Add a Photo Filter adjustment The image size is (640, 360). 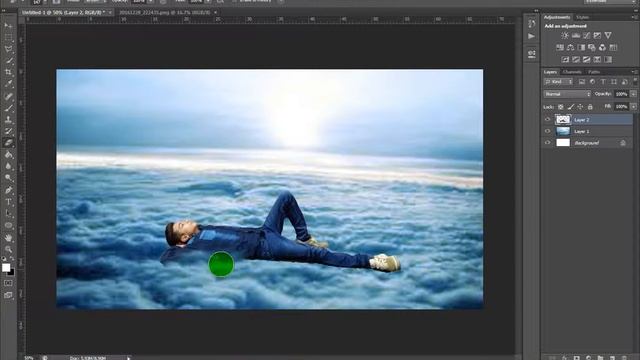coord(592,48)
